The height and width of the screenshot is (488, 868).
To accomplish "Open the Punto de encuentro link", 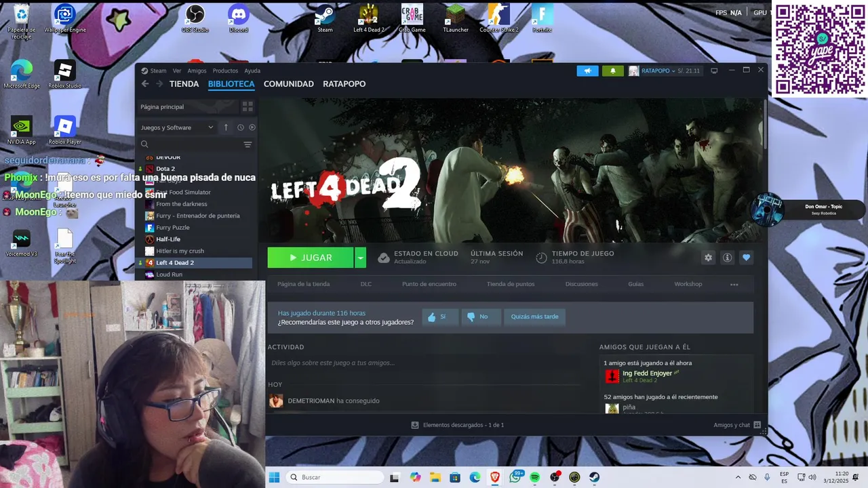I will tap(429, 284).
